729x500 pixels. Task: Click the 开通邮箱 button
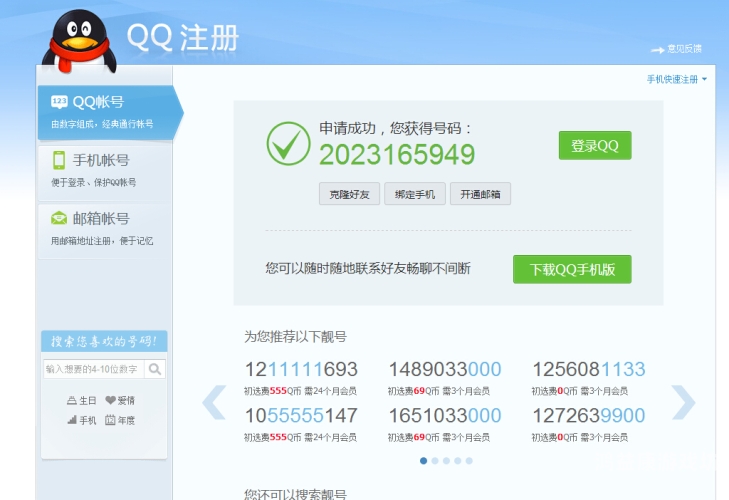tap(480, 194)
